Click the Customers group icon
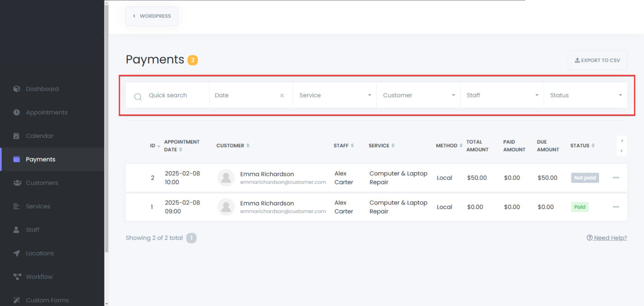This screenshot has width=644, height=306. tap(17, 183)
